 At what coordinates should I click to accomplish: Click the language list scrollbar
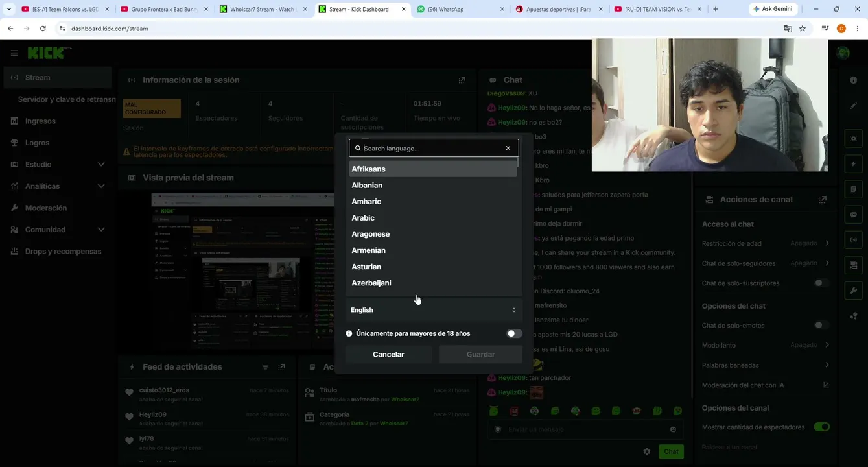[x=518, y=163]
